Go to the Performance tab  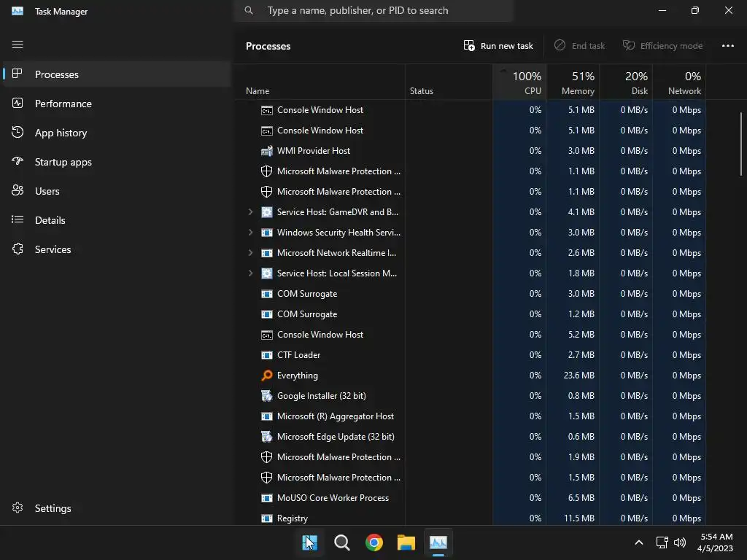117,104
